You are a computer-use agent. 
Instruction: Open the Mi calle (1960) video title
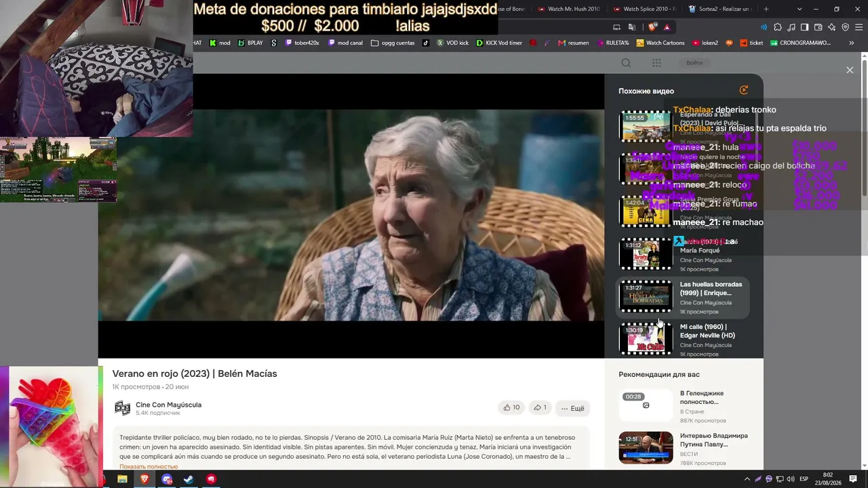707,331
